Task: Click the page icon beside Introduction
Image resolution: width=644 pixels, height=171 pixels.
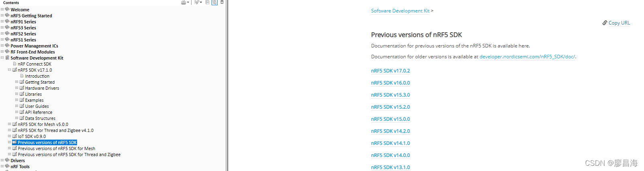Action: (x=22, y=76)
